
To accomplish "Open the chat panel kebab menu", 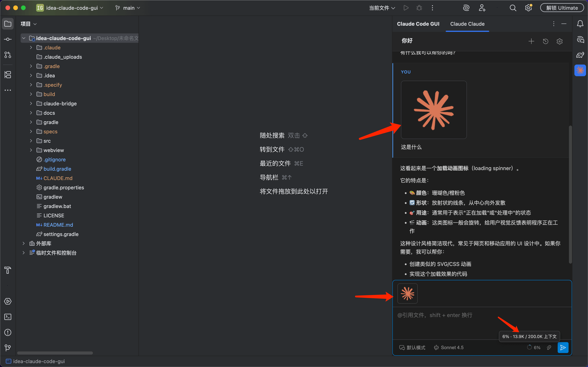I will pos(554,24).
